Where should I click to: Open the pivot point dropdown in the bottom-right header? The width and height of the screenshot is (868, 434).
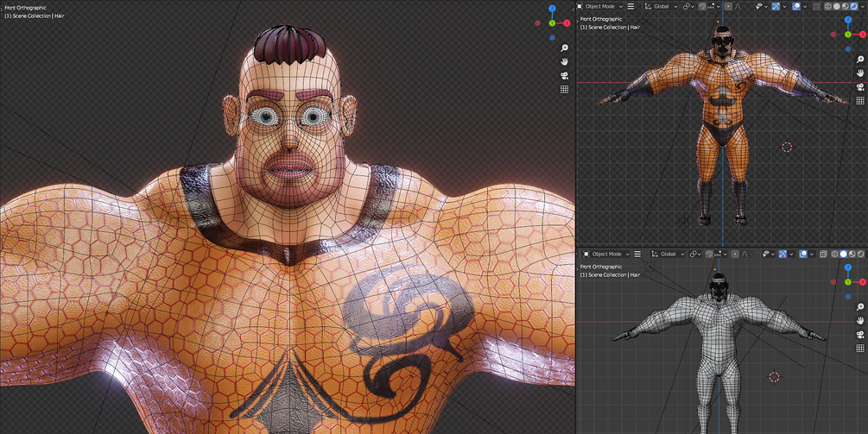point(696,255)
